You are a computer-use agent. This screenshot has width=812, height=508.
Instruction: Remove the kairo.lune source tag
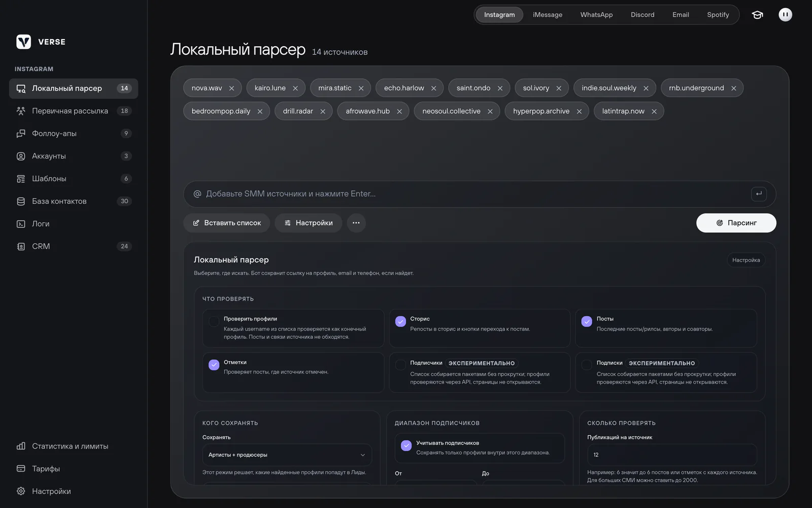(x=295, y=88)
